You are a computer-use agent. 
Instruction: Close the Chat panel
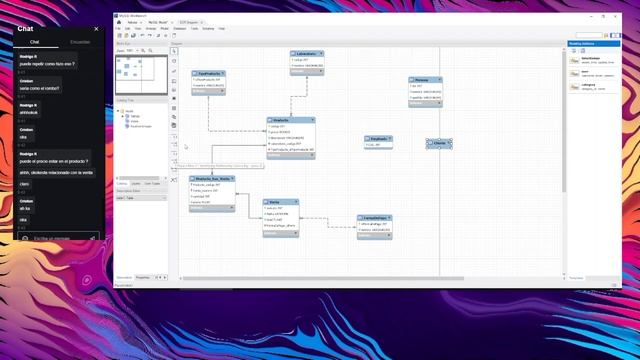click(x=96, y=29)
